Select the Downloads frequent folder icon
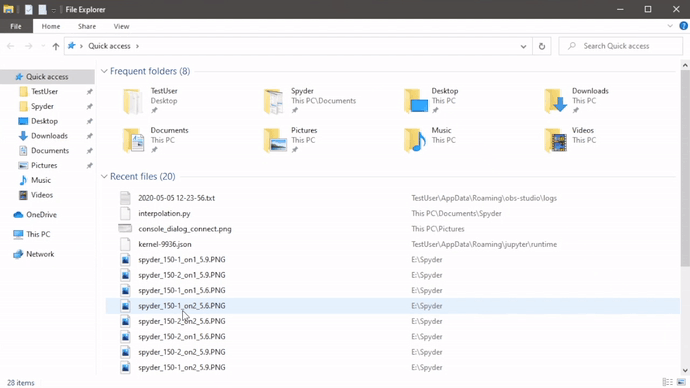This screenshot has height=388, width=690. 555,101
